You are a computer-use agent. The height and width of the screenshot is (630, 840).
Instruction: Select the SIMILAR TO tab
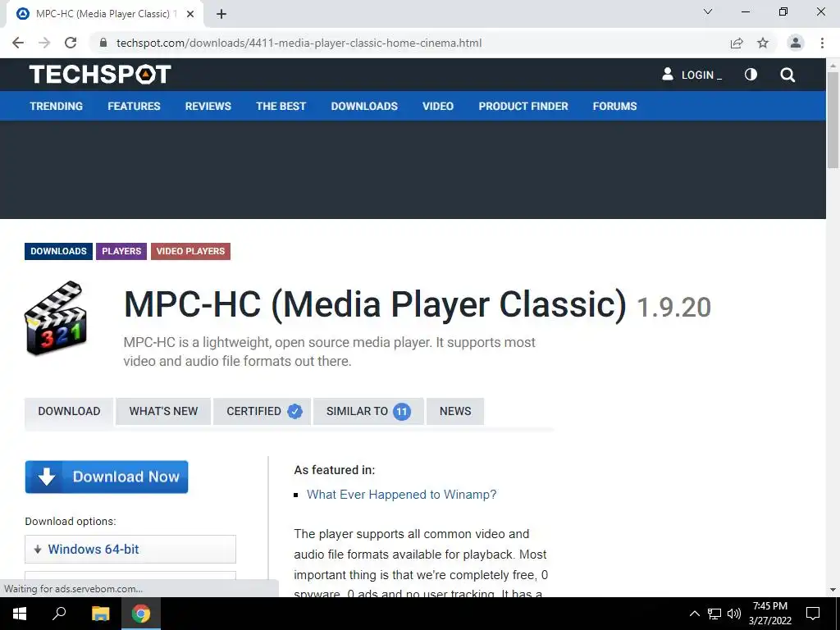(x=368, y=412)
